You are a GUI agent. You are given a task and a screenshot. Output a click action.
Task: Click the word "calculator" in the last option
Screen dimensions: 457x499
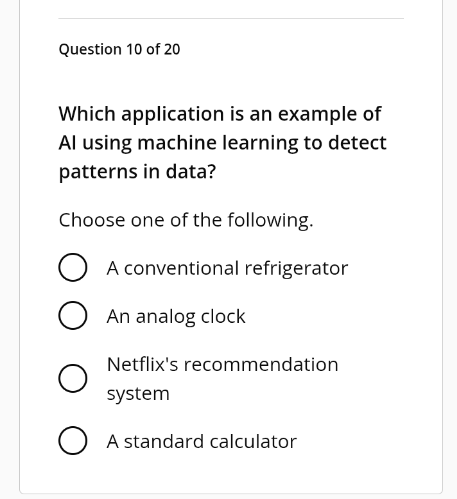253,441
